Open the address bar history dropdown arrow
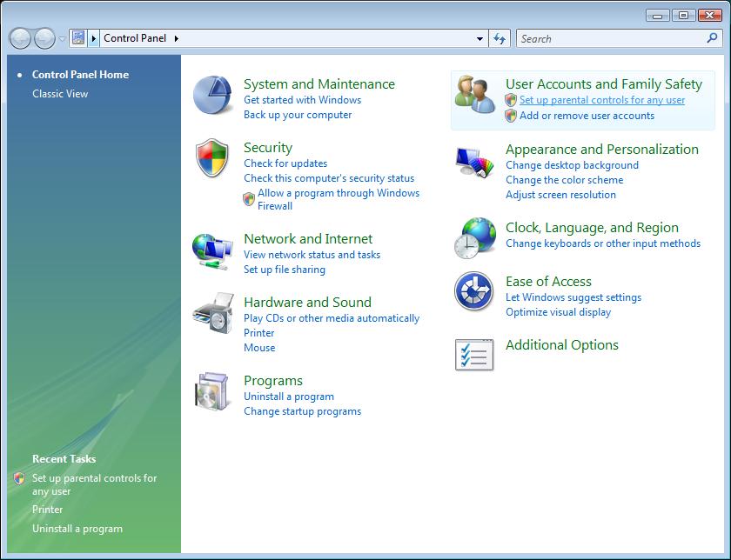This screenshot has height=560, width=731. [480, 38]
